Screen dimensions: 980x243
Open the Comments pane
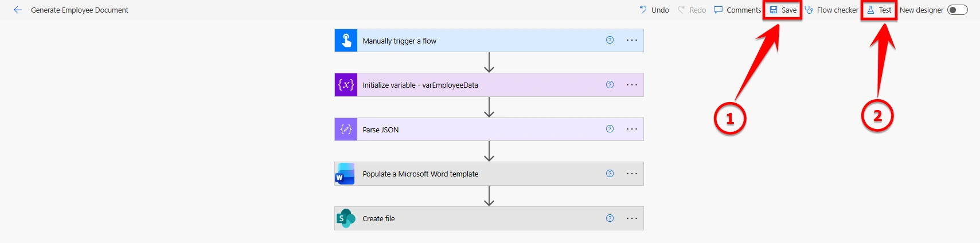737,10
